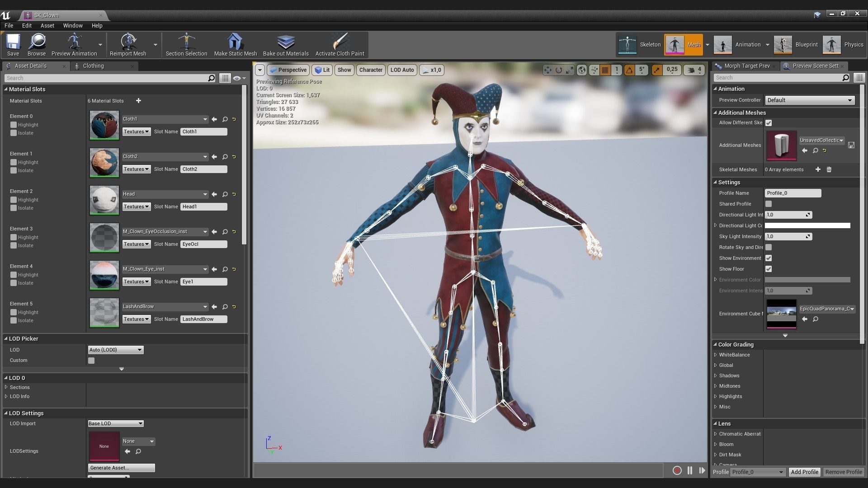The height and width of the screenshot is (488, 868).
Task: Add a new material slot
Action: tap(138, 101)
